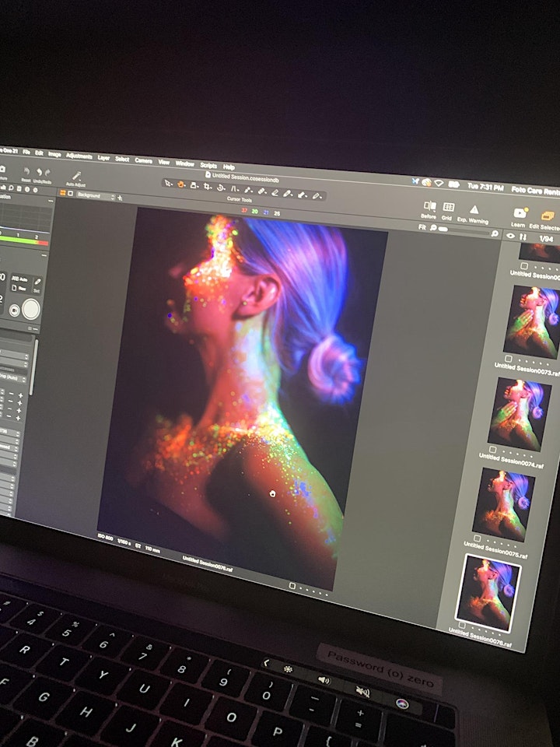560x747 pixels.
Task: Click the small round live view button
Action: pyautogui.click(x=14, y=310)
